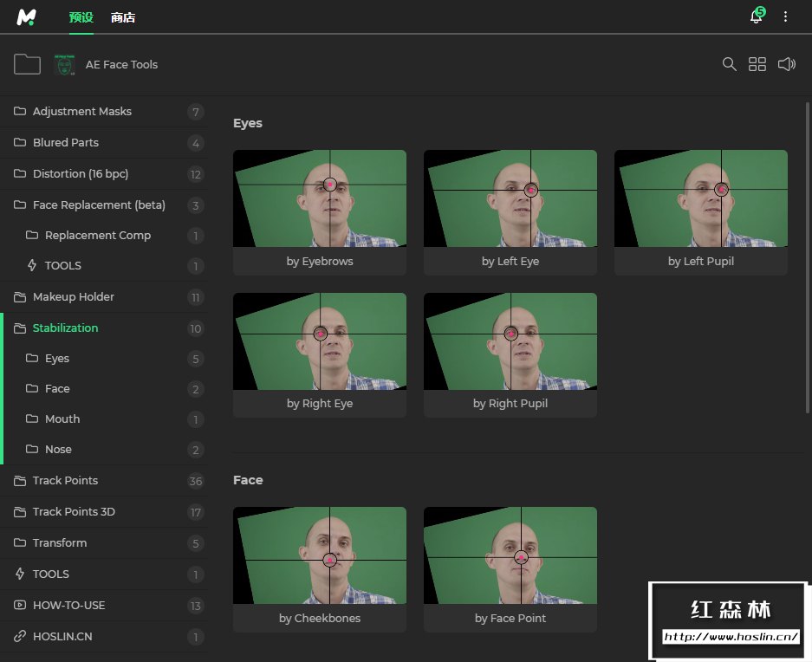Screen dimensions: 812x662
Task: Open the Blured Parts folder
Action: click(x=104, y=142)
